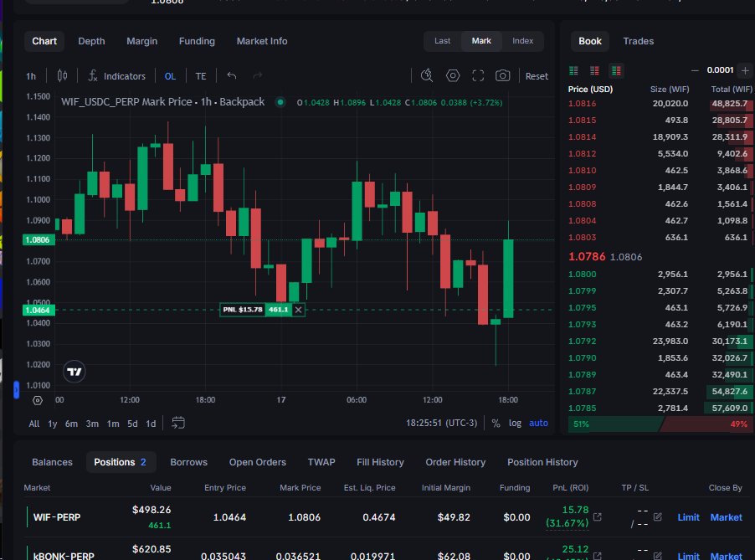
Task: Set chart range to 6m
Action: (x=71, y=424)
